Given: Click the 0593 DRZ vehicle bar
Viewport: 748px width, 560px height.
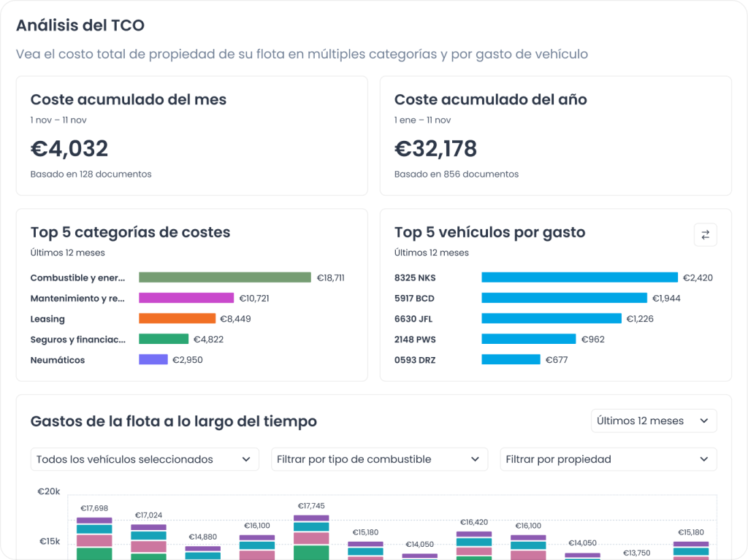Looking at the screenshot, I should click(511, 359).
